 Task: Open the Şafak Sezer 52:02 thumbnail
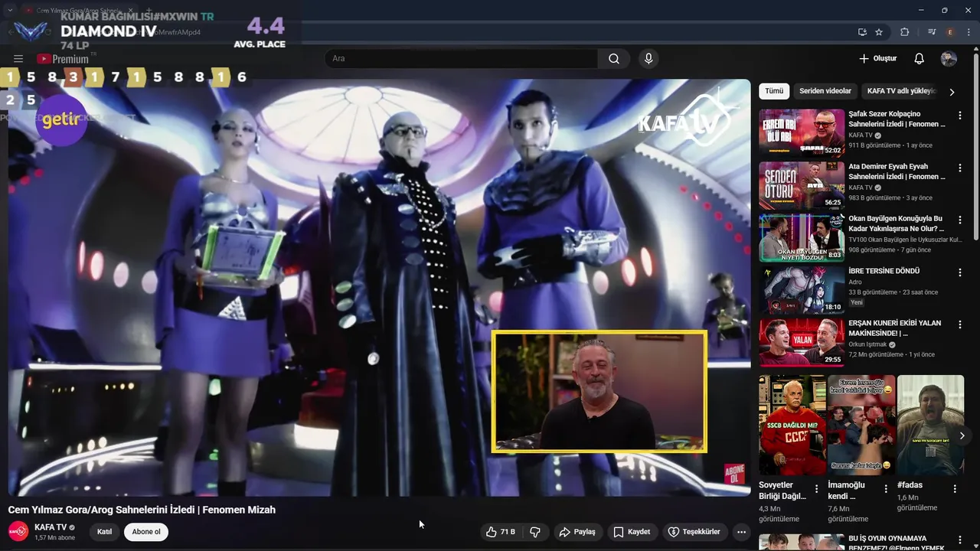coord(802,132)
